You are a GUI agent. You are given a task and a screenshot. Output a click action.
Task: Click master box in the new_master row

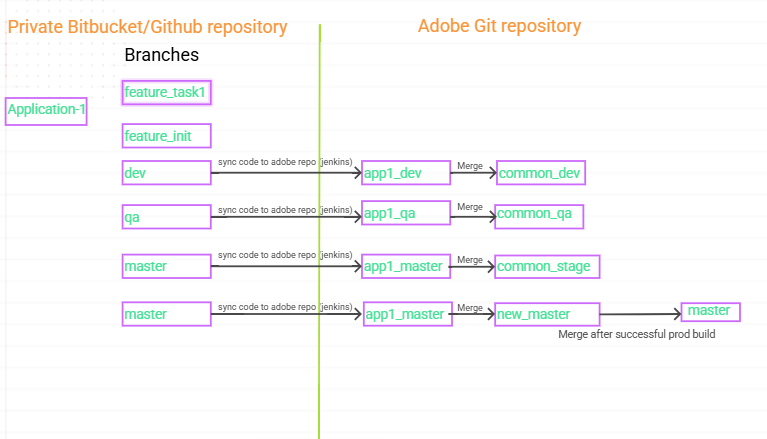166,314
